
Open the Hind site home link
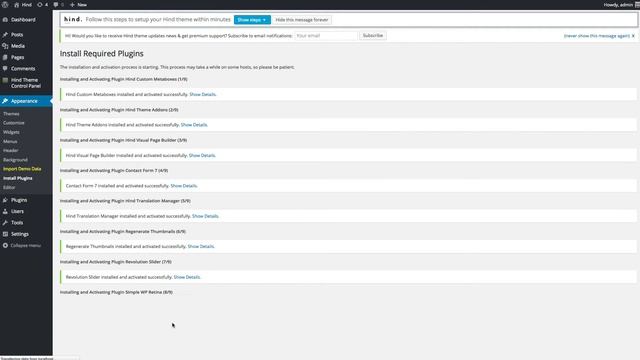pos(23,4)
